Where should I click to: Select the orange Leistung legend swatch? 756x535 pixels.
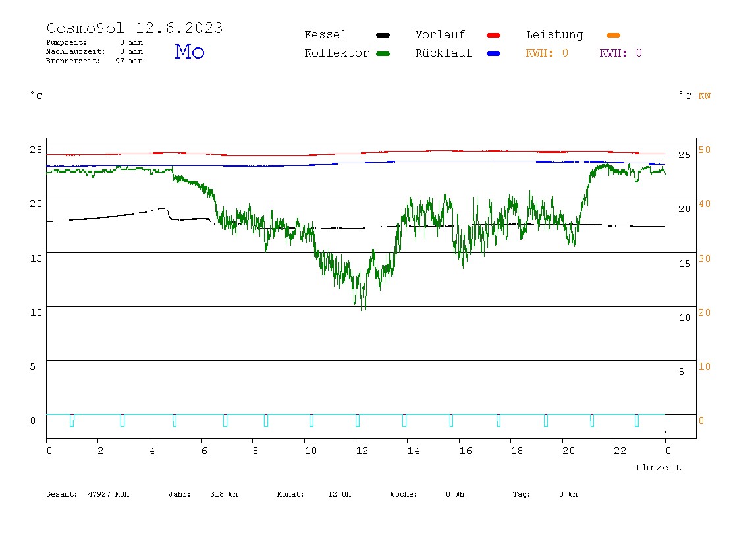(613, 35)
